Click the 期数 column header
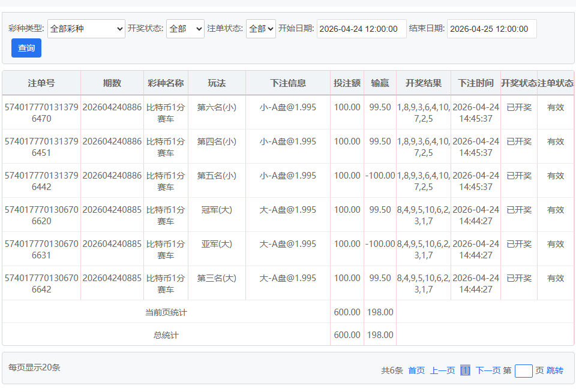Image resolution: width=576 pixels, height=392 pixels. [112, 83]
